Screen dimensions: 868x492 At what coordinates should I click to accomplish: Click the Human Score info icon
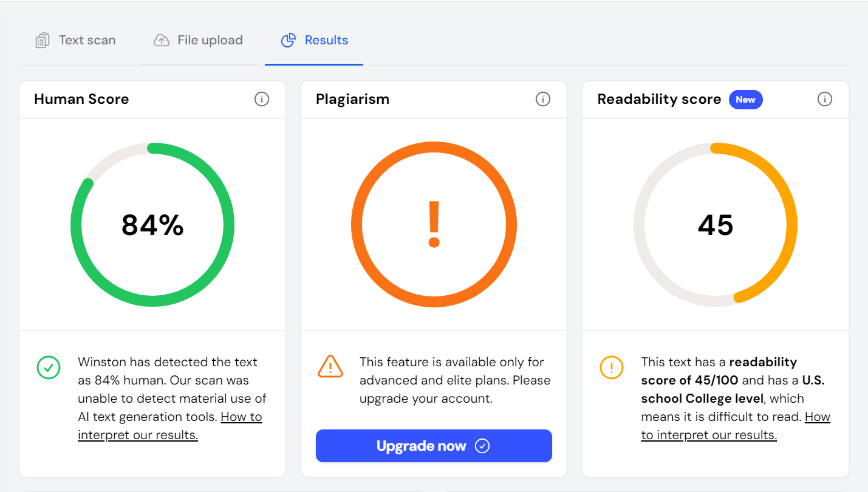click(x=262, y=99)
